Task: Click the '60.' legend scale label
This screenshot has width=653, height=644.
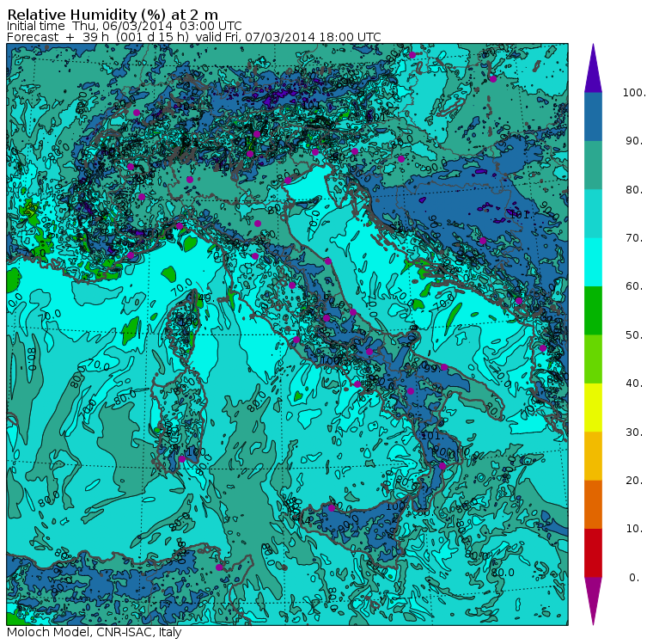Action: pos(634,286)
